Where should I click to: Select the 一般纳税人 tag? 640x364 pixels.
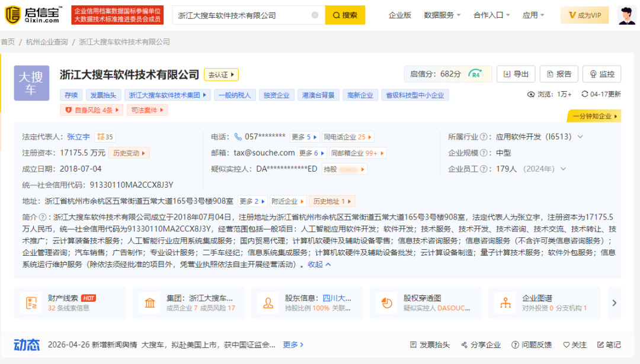click(x=235, y=95)
